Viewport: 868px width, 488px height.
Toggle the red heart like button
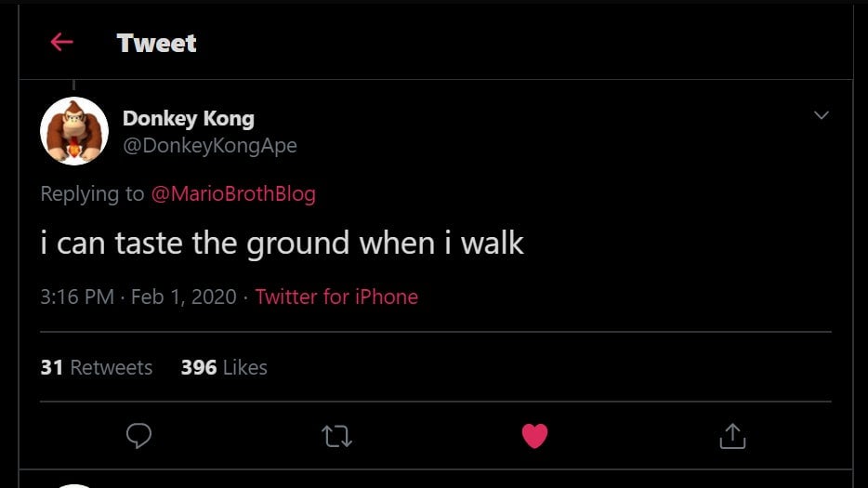(534, 435)
